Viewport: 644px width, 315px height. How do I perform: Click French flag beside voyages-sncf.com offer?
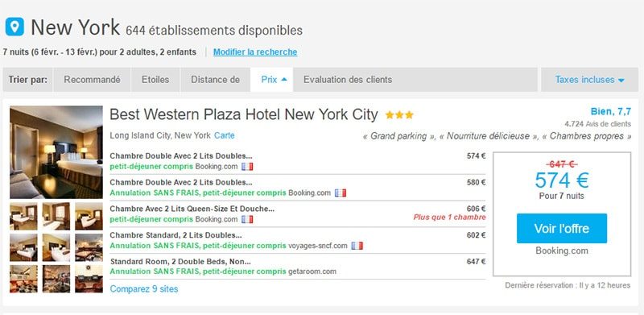click(x=357, y=246)
